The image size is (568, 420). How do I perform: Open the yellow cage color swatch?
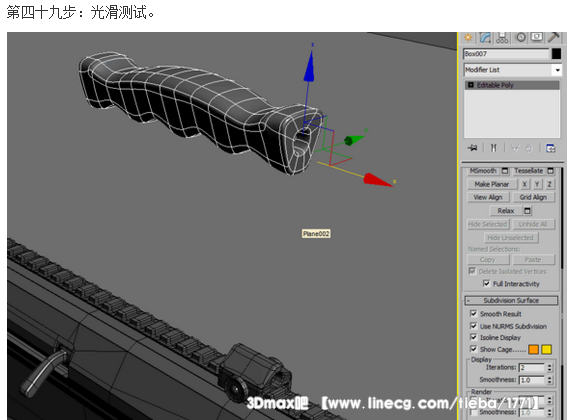pyautogui.click(x=547, y=349)
